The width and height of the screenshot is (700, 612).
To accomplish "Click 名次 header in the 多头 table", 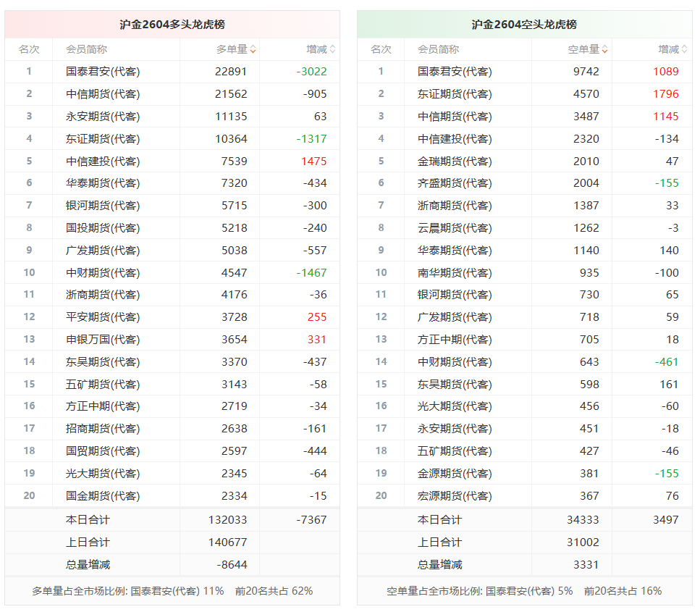I will [29, 49].
